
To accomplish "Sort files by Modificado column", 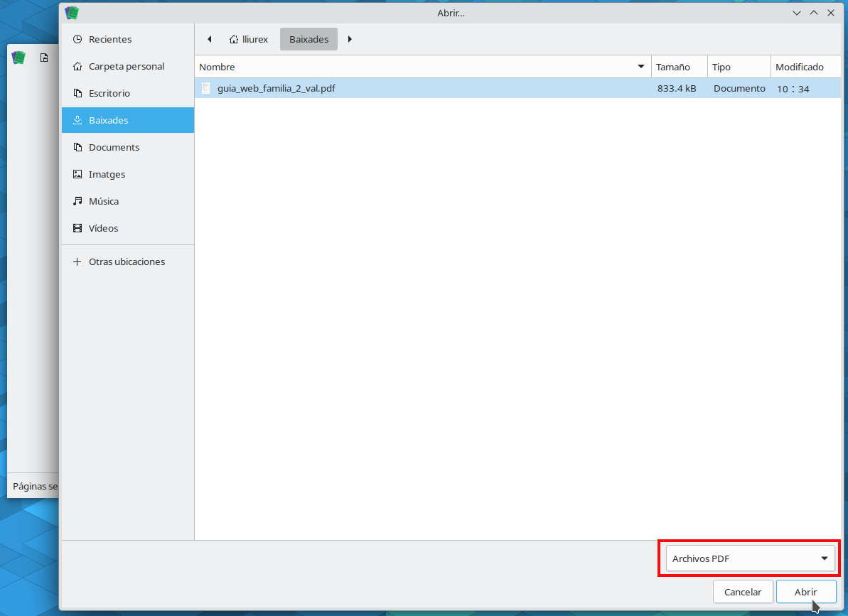I will [x=806, y=67].
